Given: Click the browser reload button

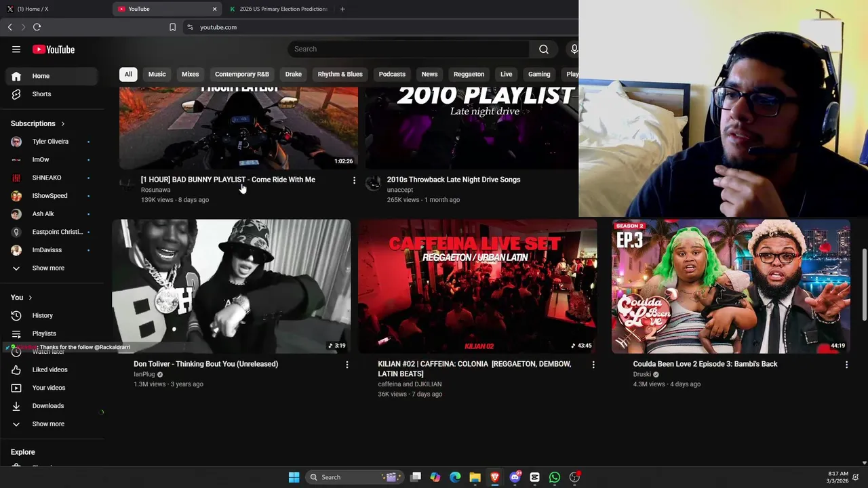Looking at the screenshot, I should (37, 27).
